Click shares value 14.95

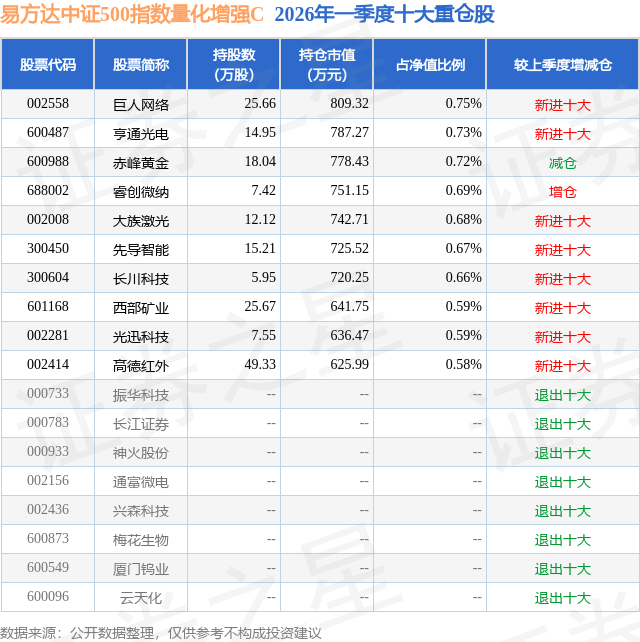tap(260, 132)
